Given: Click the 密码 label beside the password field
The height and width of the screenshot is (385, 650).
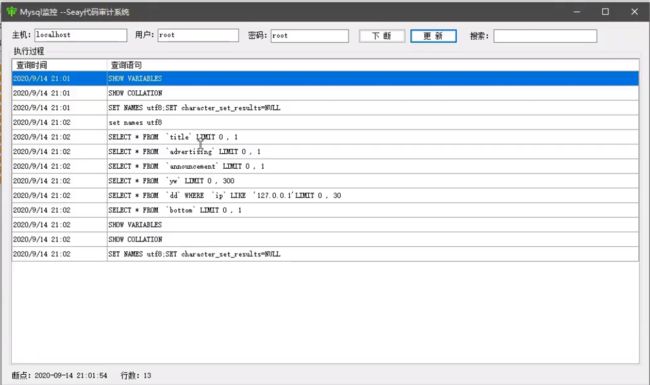Looking at the screenshot, I should (257, 35).
